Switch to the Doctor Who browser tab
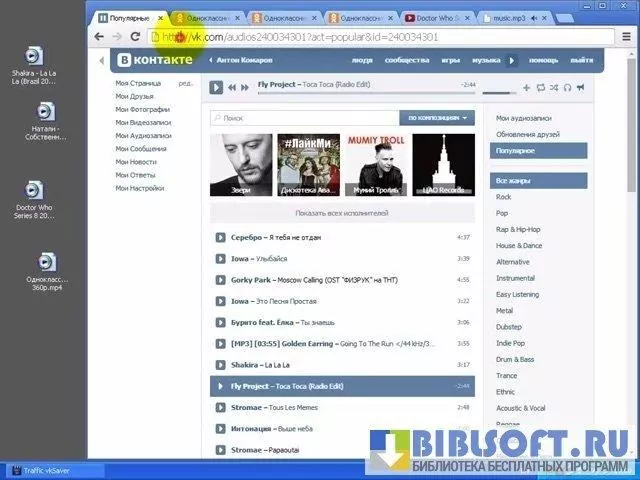 [x=442, y=18]
